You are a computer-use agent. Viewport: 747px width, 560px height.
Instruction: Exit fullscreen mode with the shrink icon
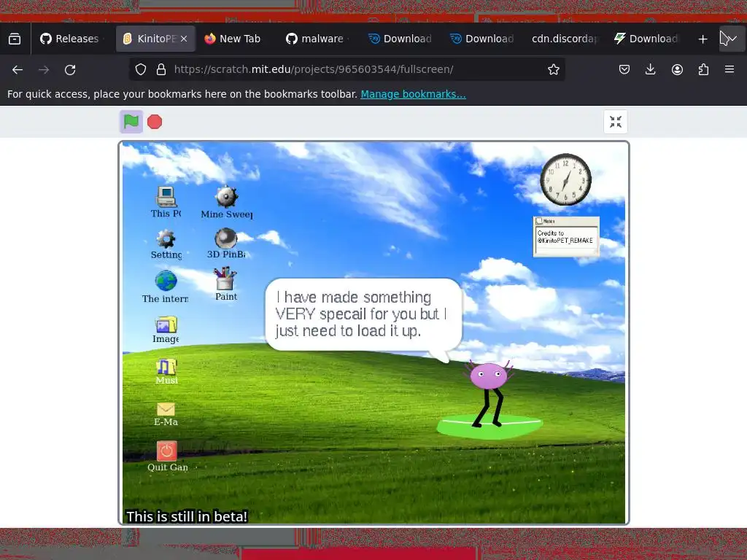click(616, 122)
